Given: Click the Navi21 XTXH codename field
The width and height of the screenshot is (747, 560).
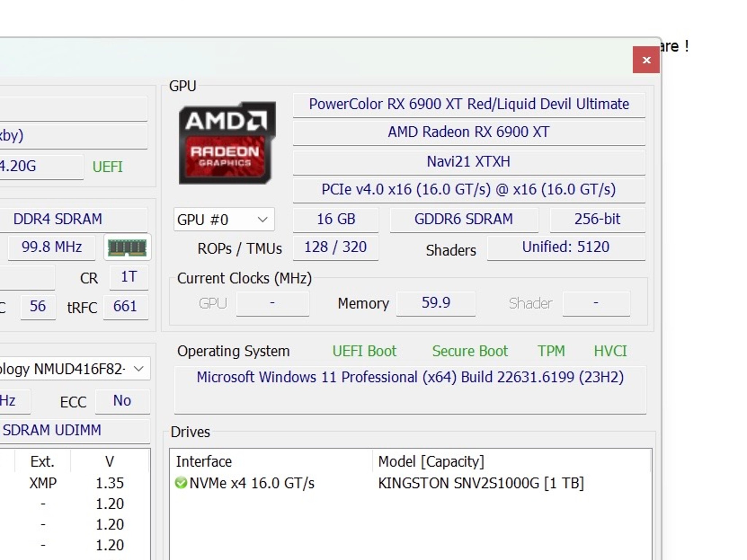Looking at the screenshot, I should (x=469, y=162).
